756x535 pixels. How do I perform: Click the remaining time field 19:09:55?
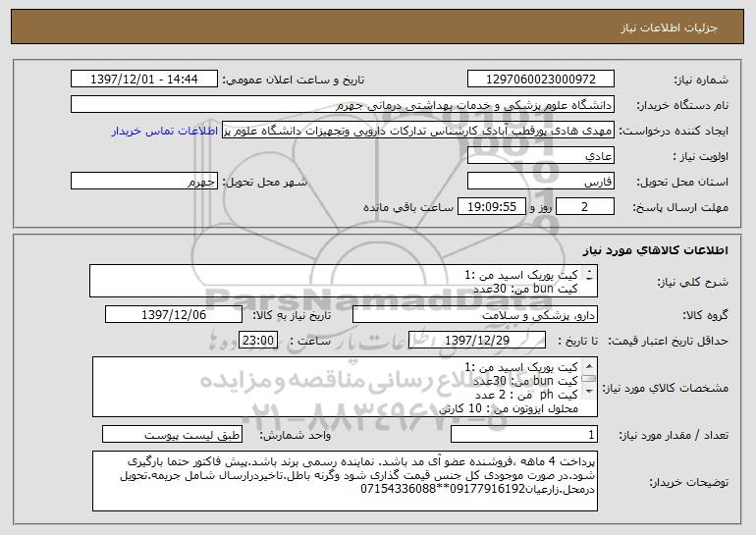491,207
